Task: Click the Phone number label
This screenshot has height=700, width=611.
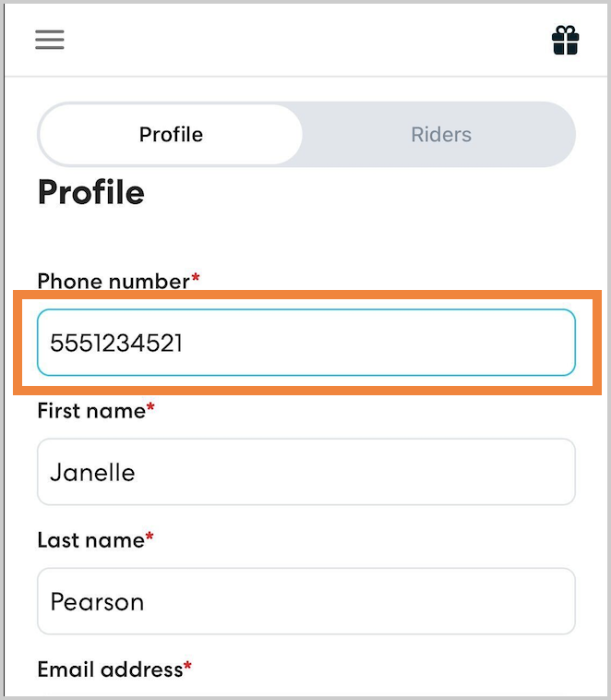Action: tap(113, 281)
